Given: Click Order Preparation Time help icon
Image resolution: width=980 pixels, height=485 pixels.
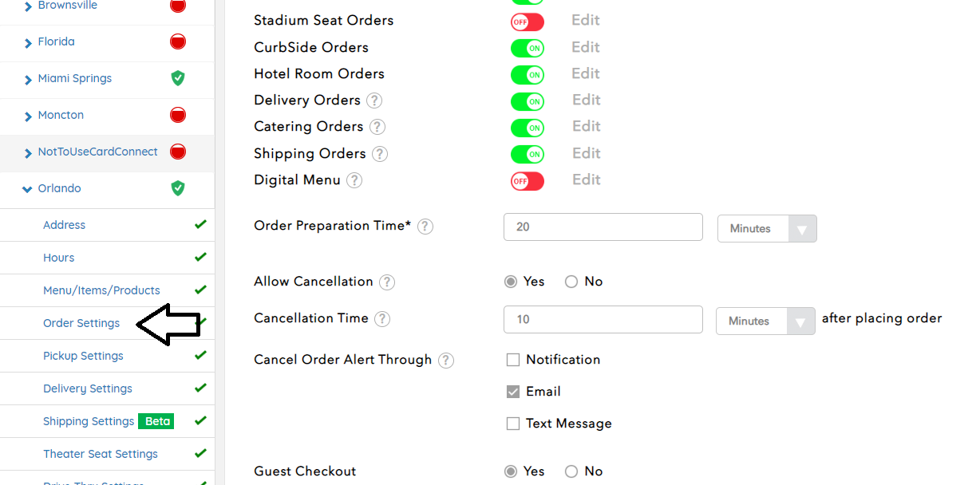Looking at the screenshot, I should click(425, 227).
